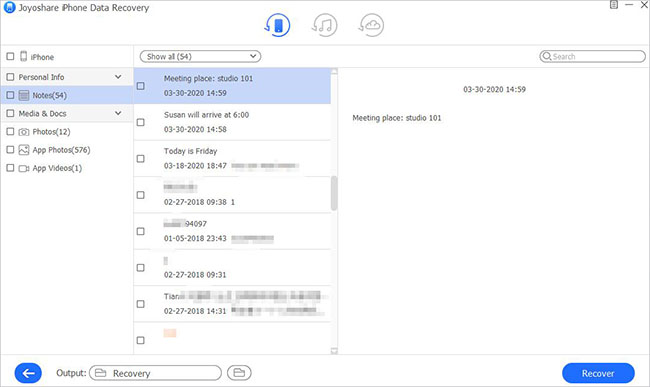This screenshot has height=387, width=650.
Task: Check the 01-05-2018 23:43 note checkbox
Action: [141, 231]
